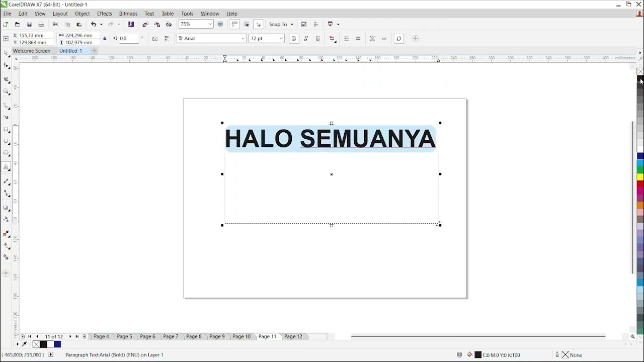Switch to the Welcome Screen tab
Screen dimensions: 644x362
click(x=31, y=51)
